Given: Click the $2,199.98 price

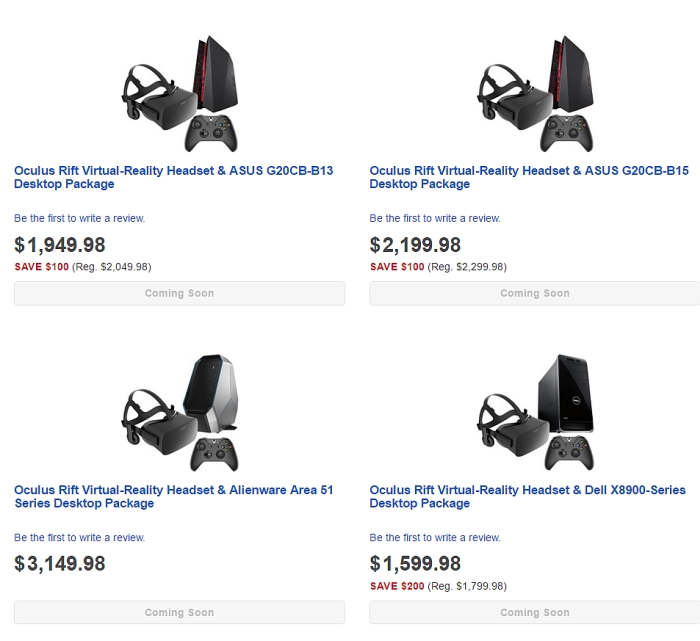Looking at the screenshot, I should (x=415, y=245).
